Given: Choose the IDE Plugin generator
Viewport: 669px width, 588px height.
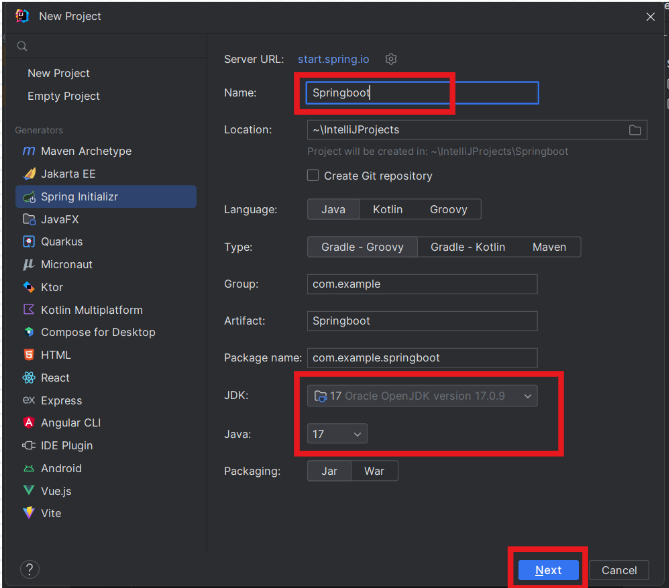Looking at the screenshot, I should pos(106,445).
